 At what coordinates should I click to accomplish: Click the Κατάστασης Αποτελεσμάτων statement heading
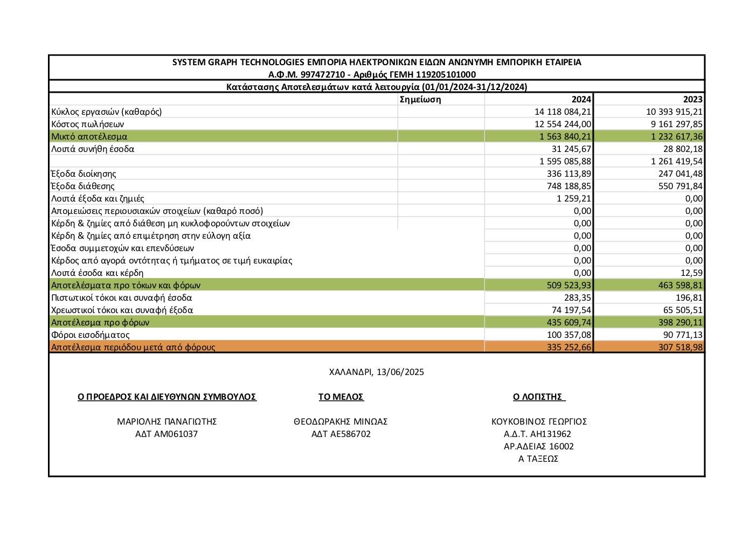click(x=376, y=87)
